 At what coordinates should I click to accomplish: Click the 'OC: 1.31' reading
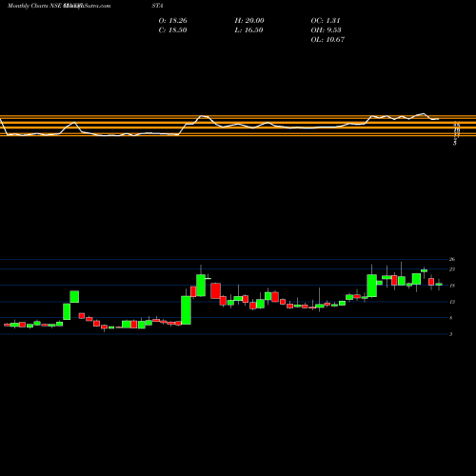[326, 20]
